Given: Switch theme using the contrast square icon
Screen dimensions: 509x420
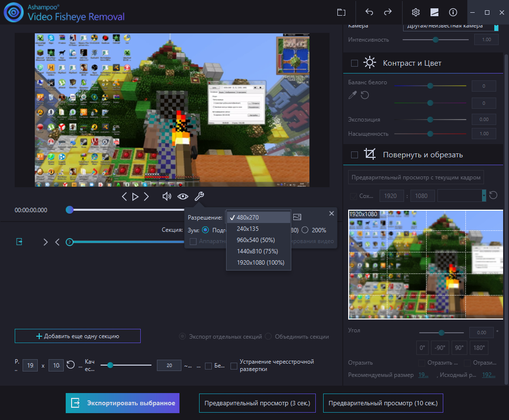Looking at the screenshot, I should pos(434,12).
